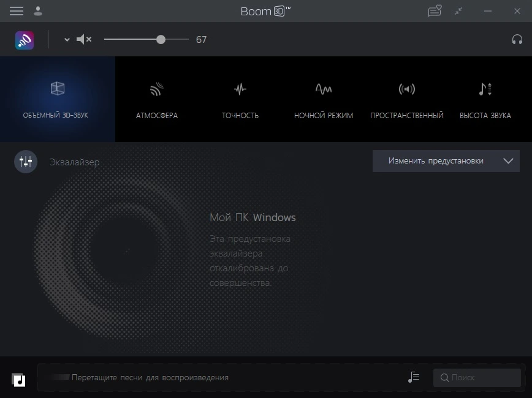Screen dimensions: 532x398
Task: Click the volume slider handle at 67
Action: [161, 39]
